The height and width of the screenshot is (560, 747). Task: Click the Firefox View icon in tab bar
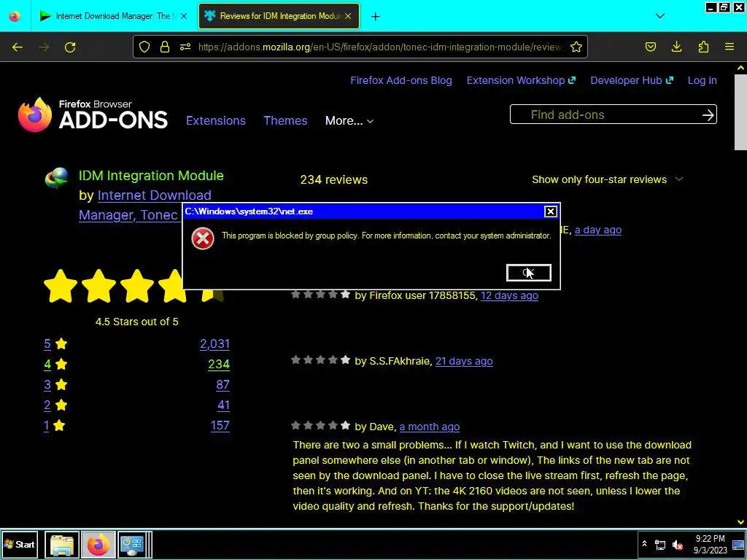[15, 16]
